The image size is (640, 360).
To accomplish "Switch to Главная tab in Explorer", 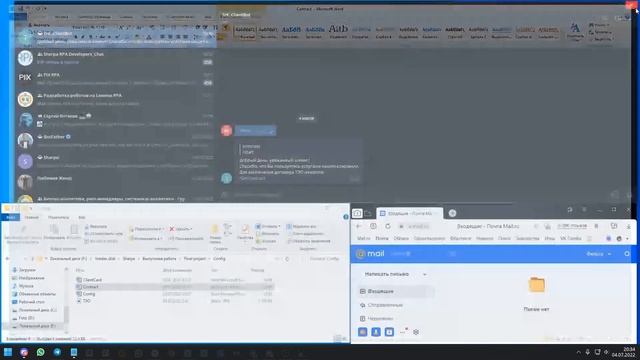I will point(32,217).
